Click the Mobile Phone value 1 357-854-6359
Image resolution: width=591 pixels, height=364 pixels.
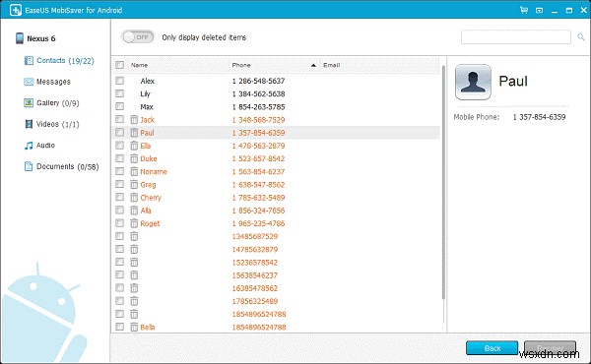(x=539, y=117)
